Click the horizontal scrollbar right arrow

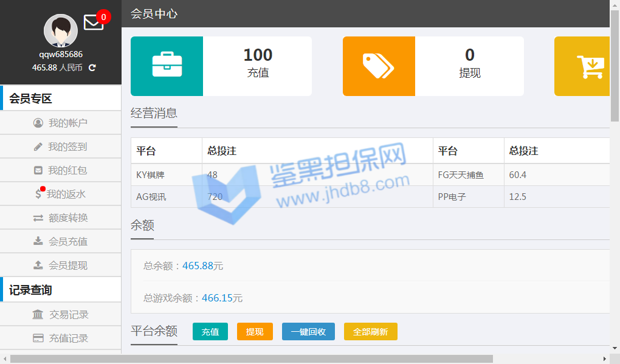tap(604, 359)
